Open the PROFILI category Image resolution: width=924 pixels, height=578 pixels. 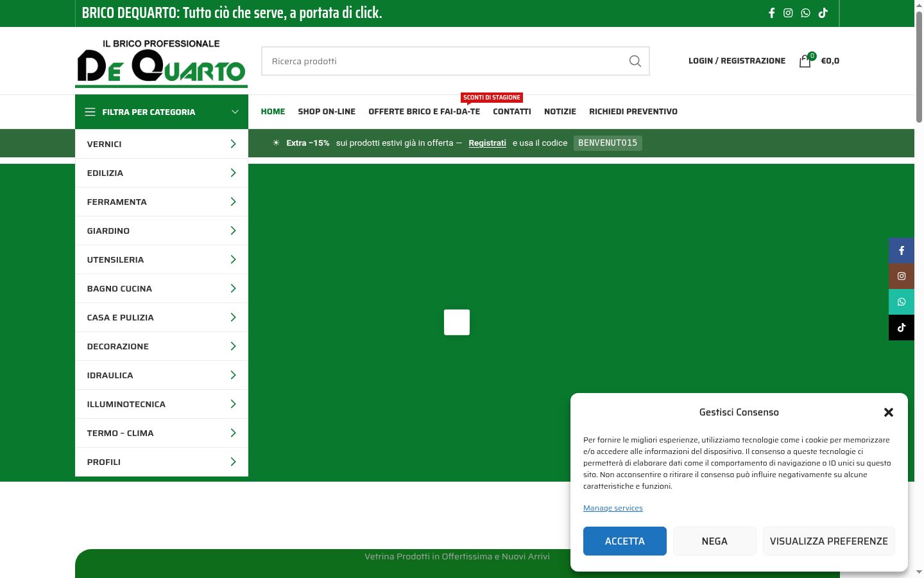click(162, 462)
